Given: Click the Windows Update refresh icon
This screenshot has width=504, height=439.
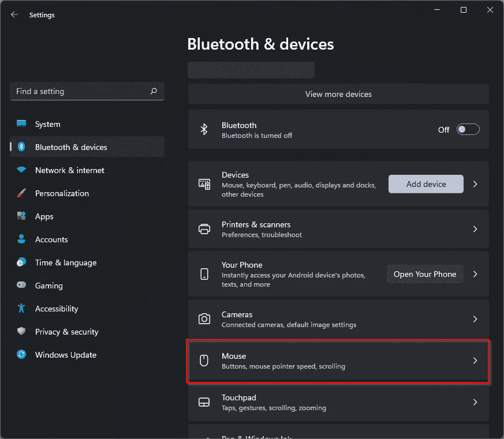Looking at the screenshot, I should [x=21, y=355].
